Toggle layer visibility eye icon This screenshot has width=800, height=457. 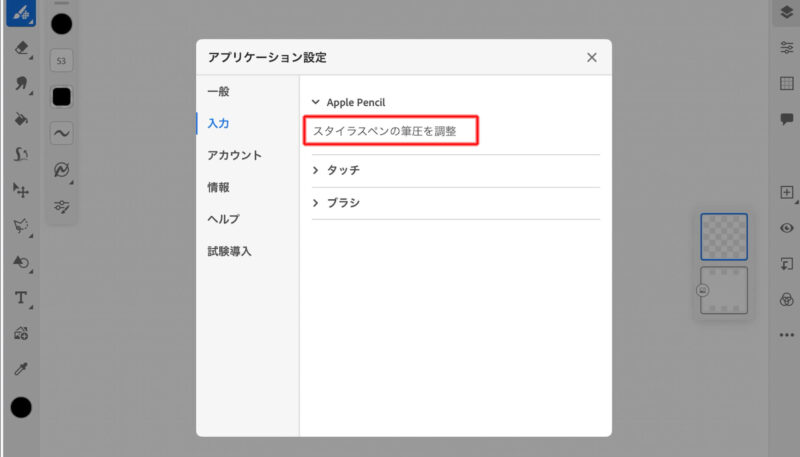coord(787,228)
